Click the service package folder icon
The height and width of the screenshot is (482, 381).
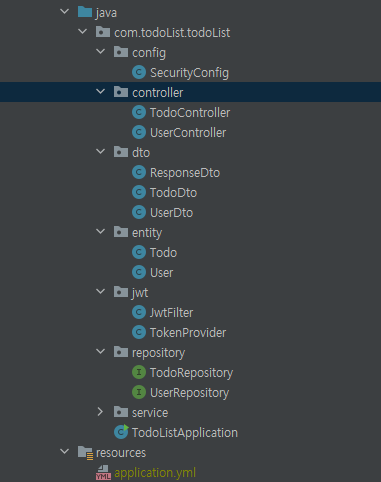121,412
